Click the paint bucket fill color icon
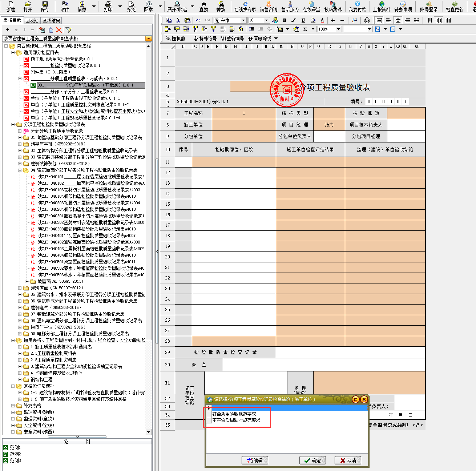 click(313, 20)
